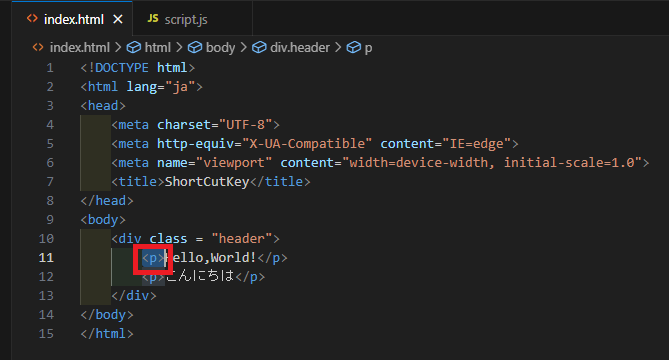Expand breadcrumb chevron after html
The image size is (669, 360).
coord(179,47)
